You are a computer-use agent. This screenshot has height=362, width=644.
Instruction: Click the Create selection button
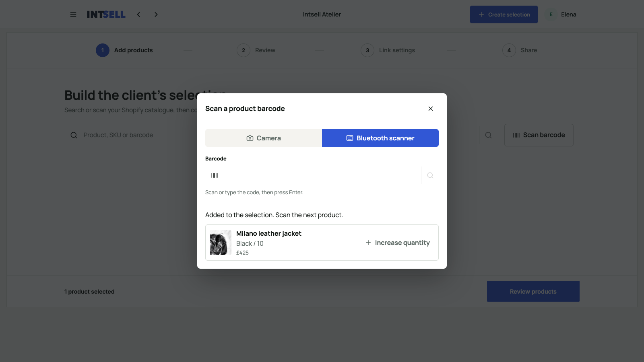pos(504,14)
